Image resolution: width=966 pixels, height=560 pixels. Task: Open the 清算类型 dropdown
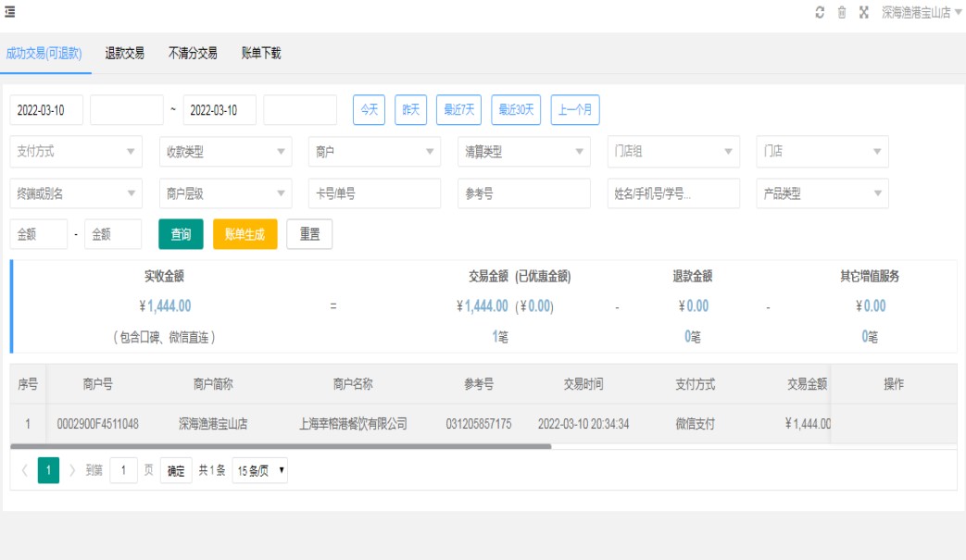523,152
